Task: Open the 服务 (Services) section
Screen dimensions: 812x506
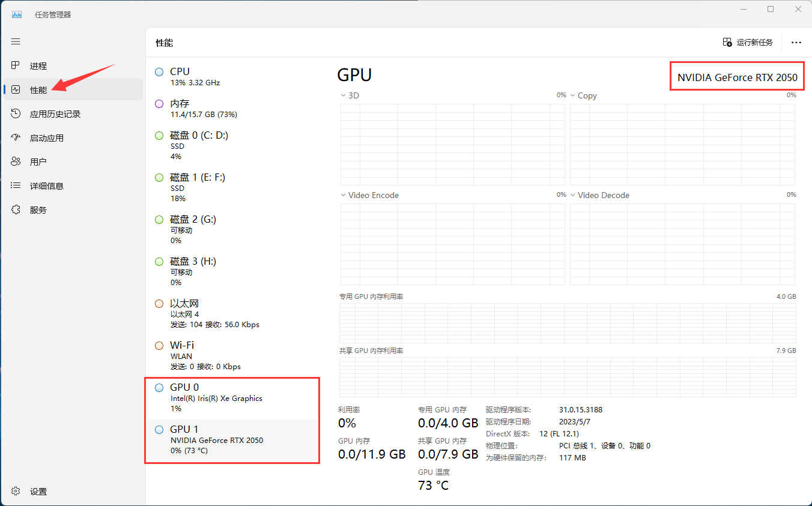Action: pyautogui.click(x=38, y=209)
